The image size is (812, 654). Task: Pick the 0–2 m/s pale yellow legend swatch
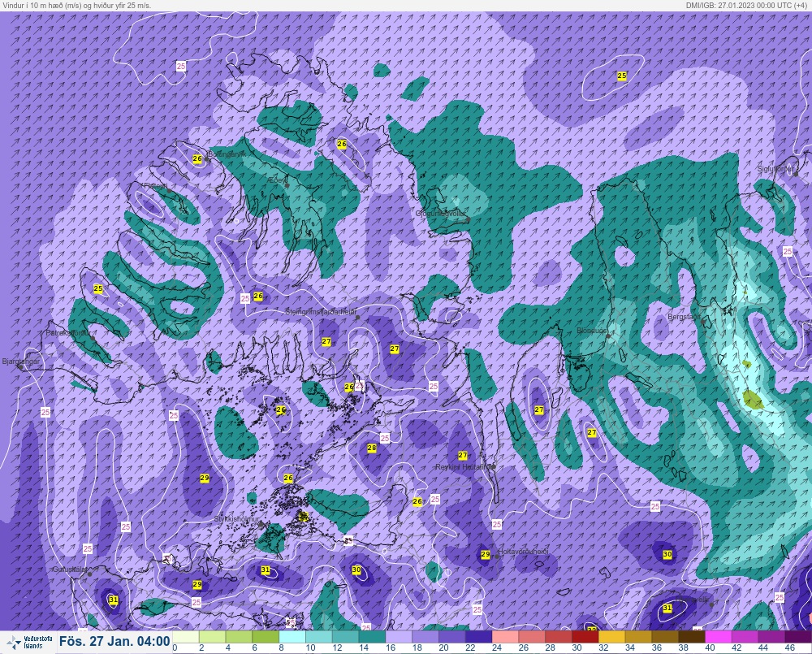[x=186, y=636]
